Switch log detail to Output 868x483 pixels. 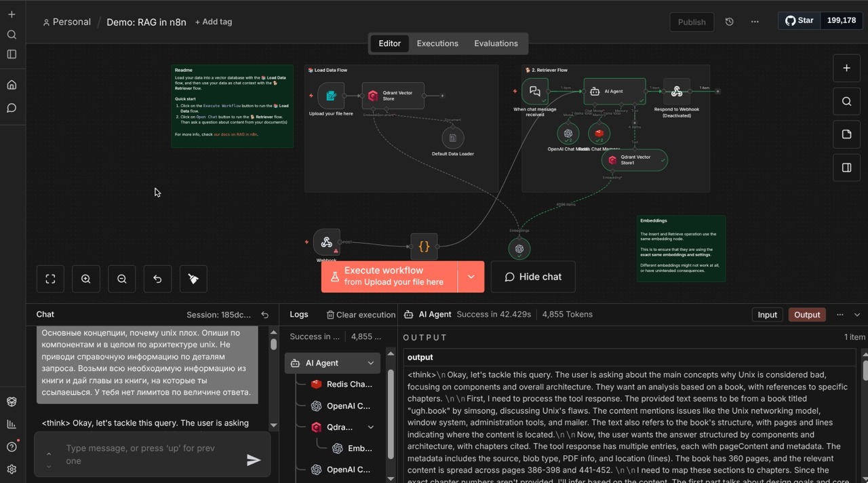point(807,315)
